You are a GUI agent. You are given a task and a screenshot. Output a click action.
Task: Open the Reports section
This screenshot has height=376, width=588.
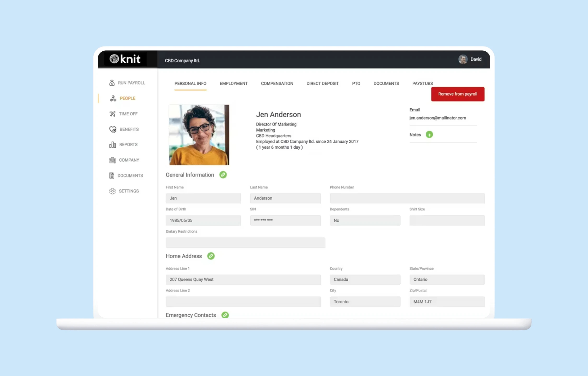(128, 144)
